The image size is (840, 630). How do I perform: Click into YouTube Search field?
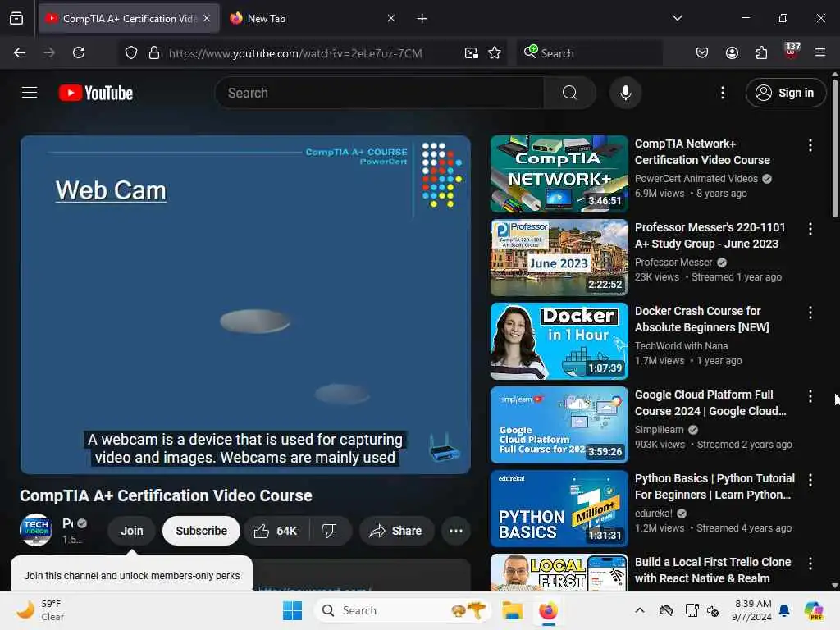[x=379, y=93]
